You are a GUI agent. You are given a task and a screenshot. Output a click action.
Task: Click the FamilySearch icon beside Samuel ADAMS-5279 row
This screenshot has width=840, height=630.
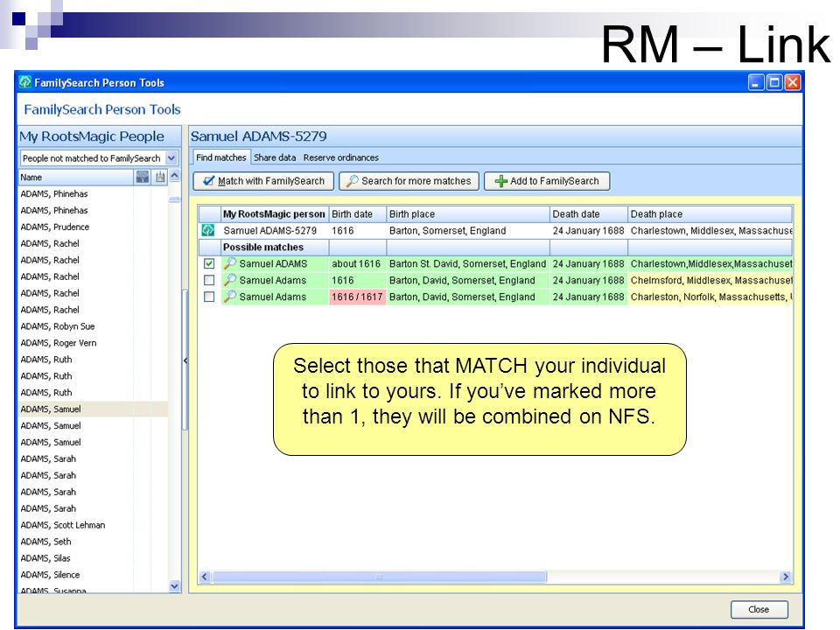(x=208, y=230)
